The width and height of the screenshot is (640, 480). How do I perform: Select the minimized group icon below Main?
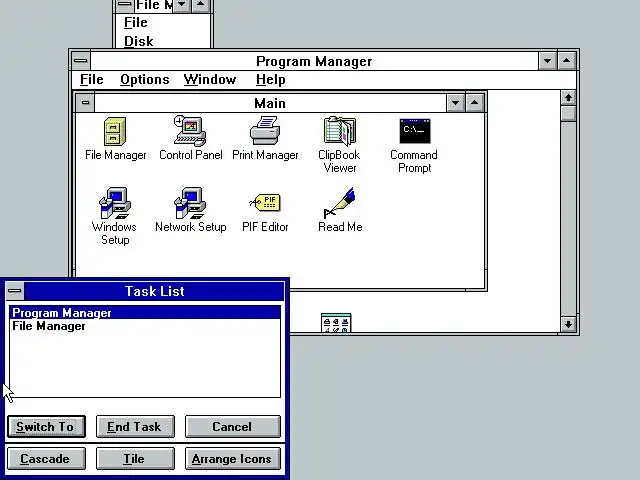click(x=336, y=323)
